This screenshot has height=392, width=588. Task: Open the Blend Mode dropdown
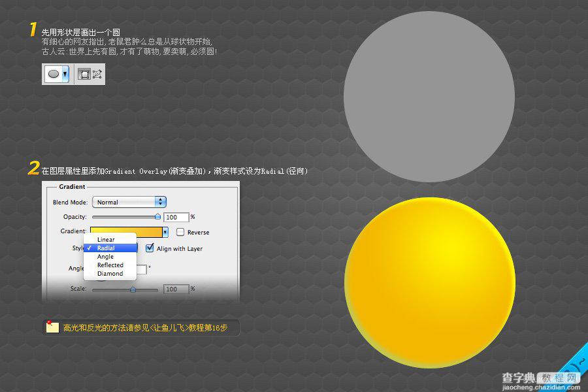pyautogui.click(x=129, y=202)
